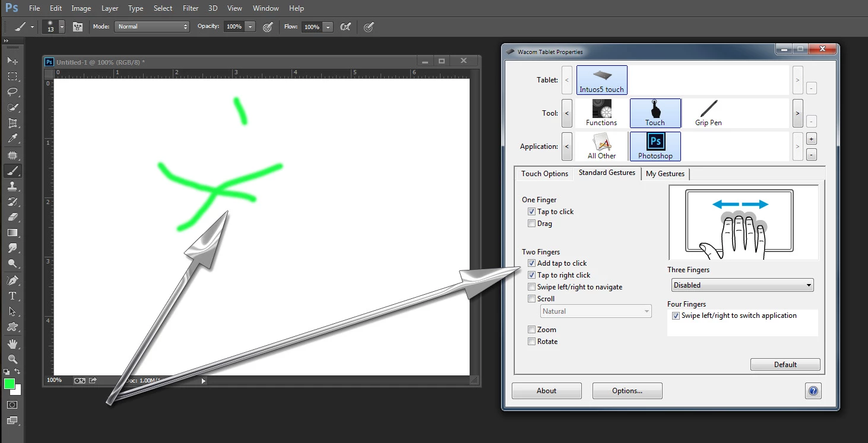Open the Brush panel toggle icon
Viewport: 868px width, 443px height.
[77, 27]
